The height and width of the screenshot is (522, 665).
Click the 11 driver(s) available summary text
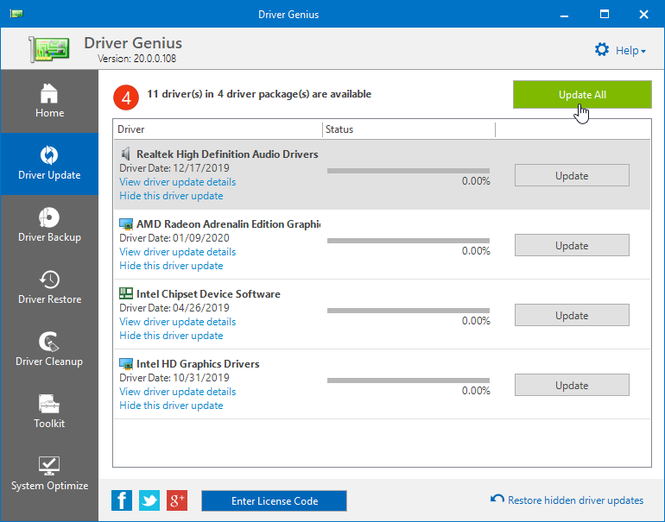click(x=259, y=94)
